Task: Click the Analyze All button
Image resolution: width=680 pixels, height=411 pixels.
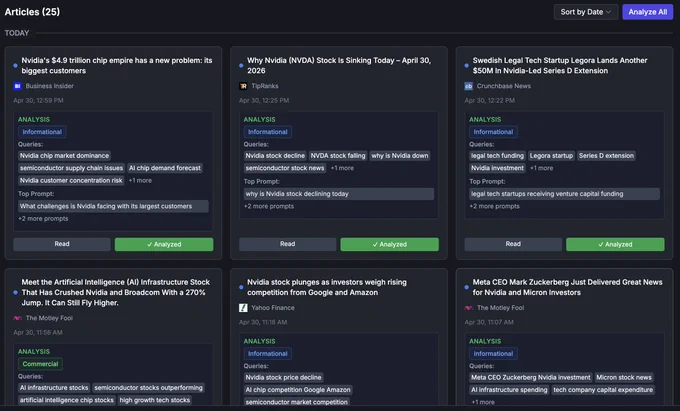Action: point(647,12)
